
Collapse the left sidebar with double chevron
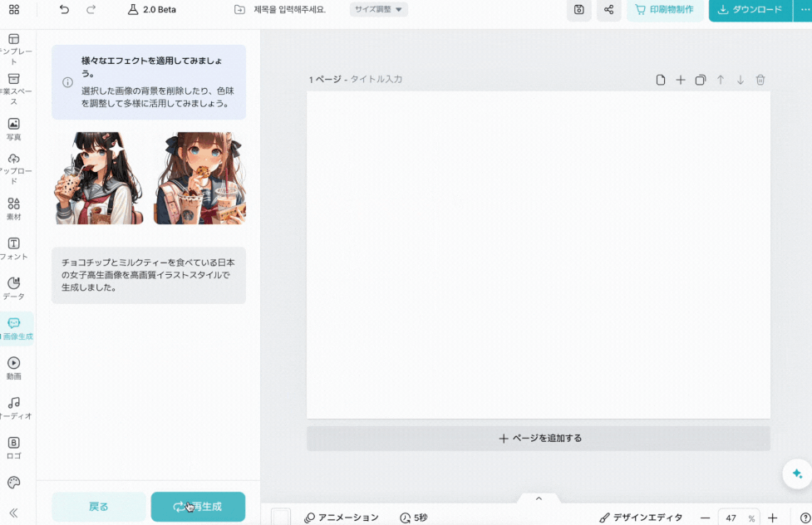coord(13,513)
